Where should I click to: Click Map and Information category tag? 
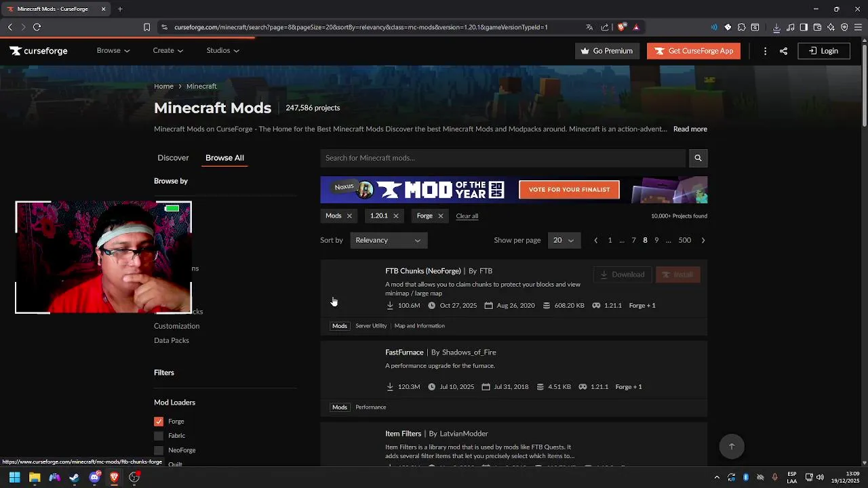(419, 326)
